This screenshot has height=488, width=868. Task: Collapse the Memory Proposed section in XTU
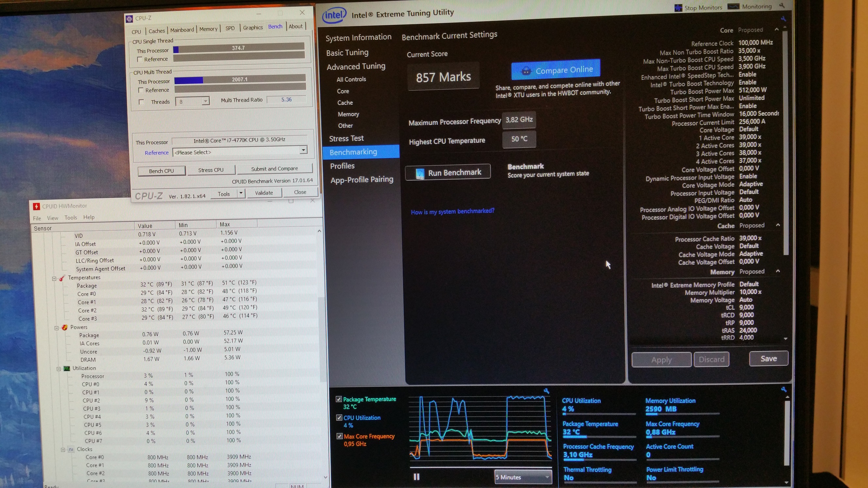(x=778, y=271)
